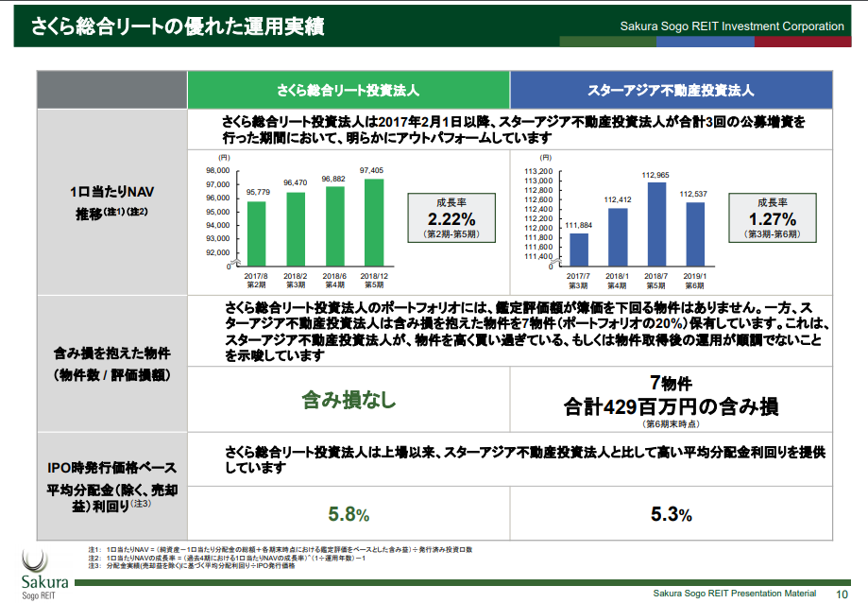Click row label 1口当たりNAV 推移

(111, 202)
